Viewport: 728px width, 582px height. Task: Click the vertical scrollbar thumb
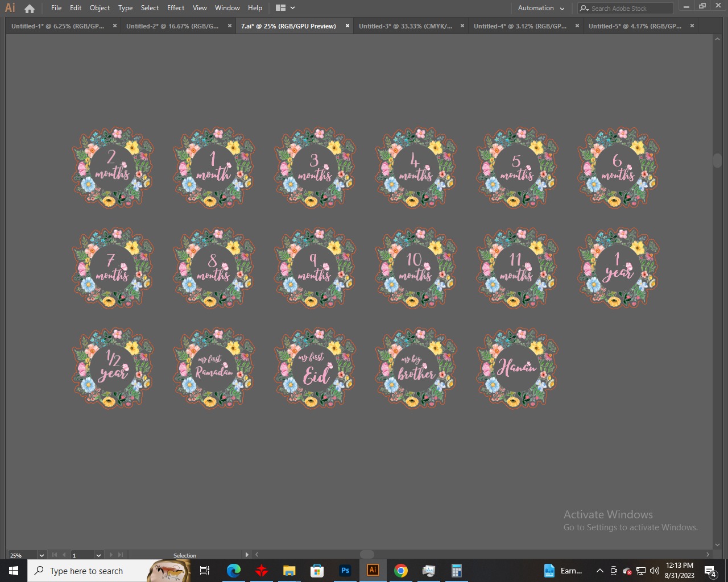coord(717,160)
